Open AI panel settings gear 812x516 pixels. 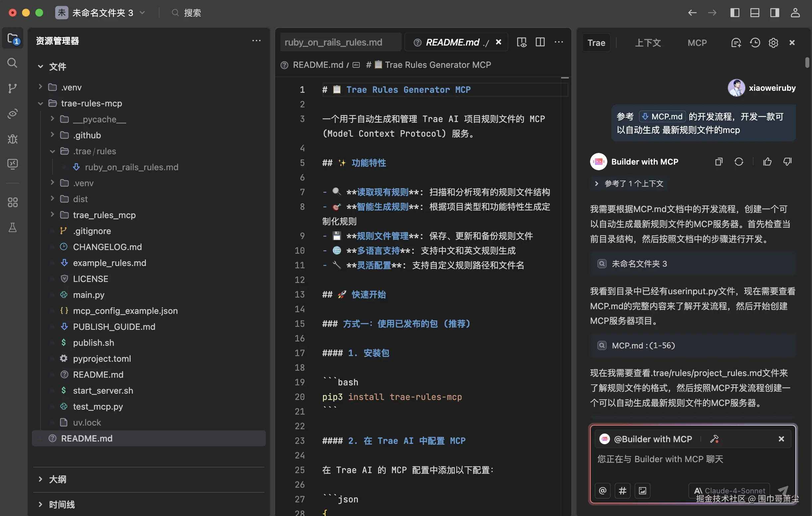(773, 43)
